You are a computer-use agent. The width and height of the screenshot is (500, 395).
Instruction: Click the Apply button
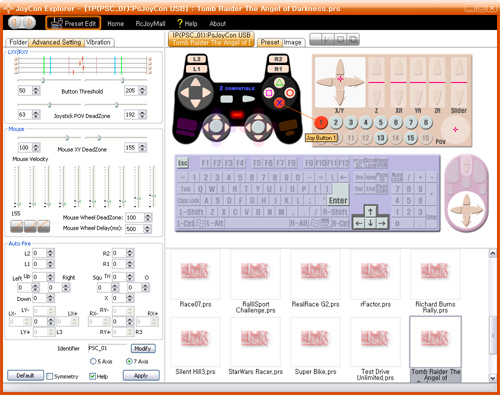tap(141, 375)
